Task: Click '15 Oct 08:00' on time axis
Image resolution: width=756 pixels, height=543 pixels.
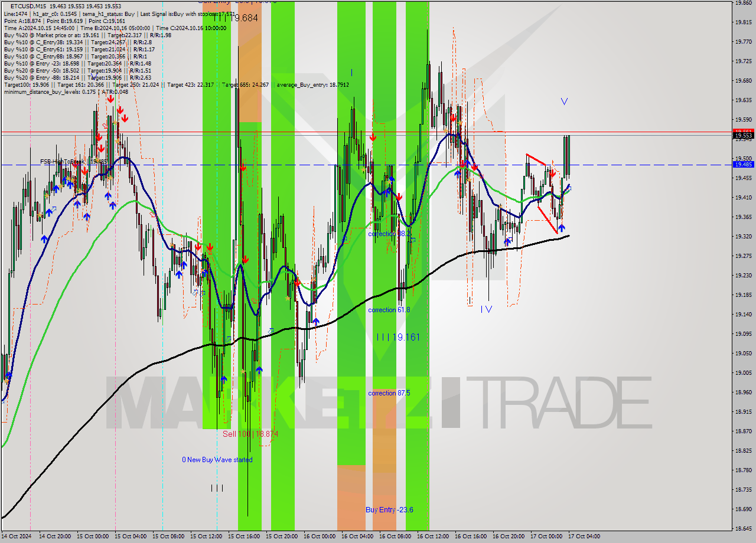Action: click(x=168, y=537)
